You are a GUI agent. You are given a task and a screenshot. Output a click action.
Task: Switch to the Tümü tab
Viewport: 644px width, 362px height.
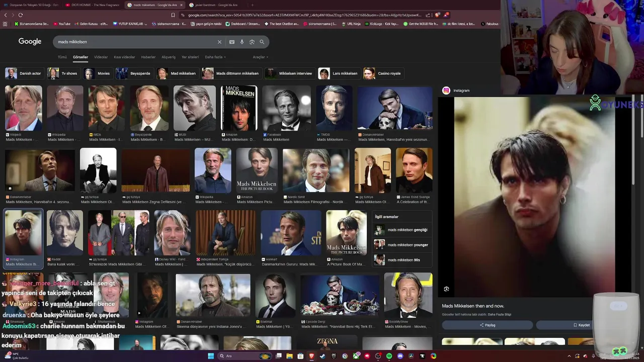click(62, 57)
